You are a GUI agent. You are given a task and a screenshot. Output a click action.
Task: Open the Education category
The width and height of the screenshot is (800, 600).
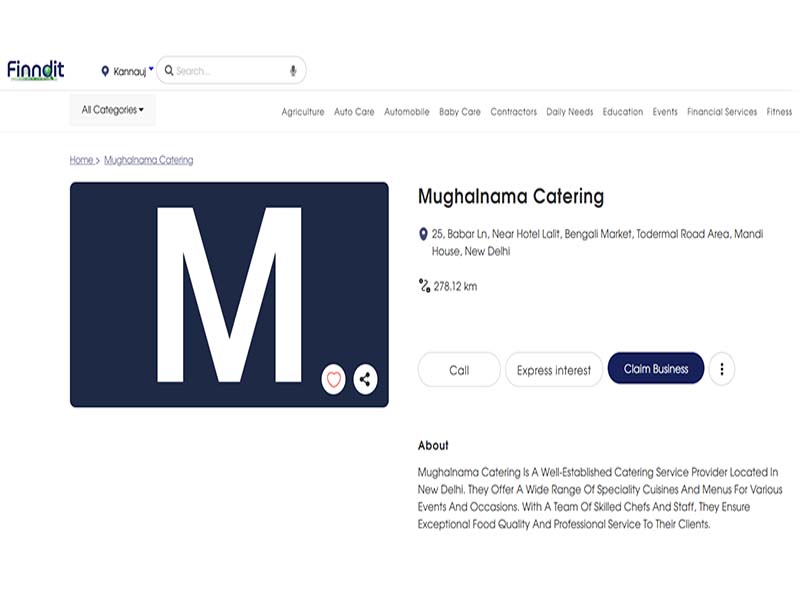pyautogui.click(x=622, y=112)
